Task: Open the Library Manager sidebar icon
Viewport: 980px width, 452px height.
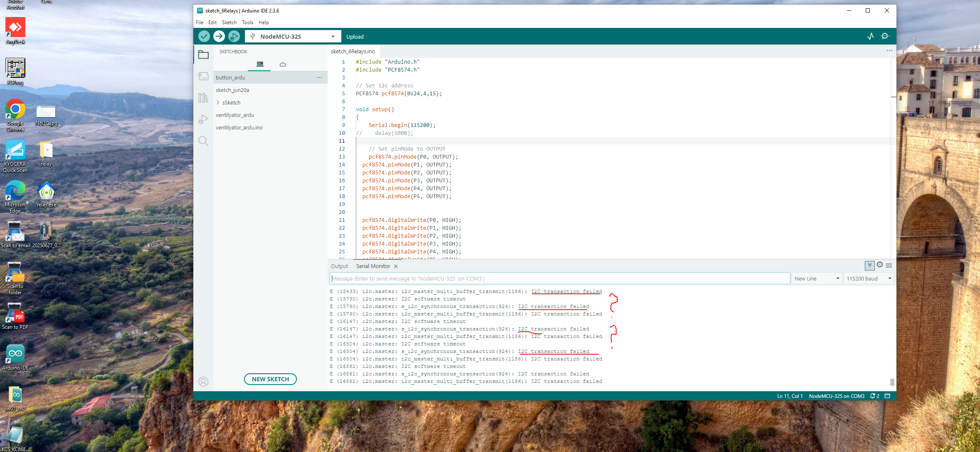Action: (203, 98)
